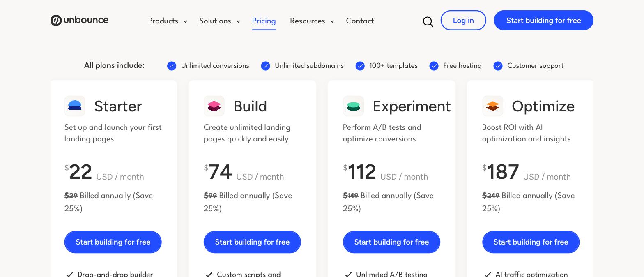Click the Optimize plan icon

point(492,106)
